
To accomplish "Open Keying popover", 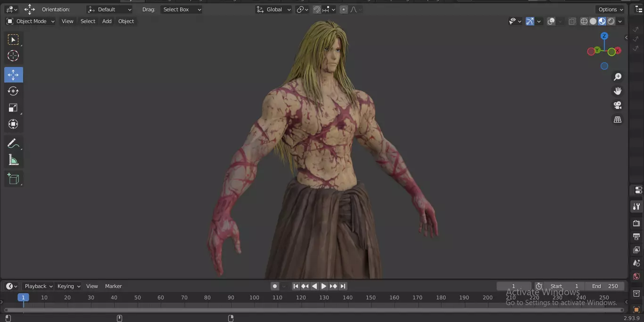I will click(x=68, y=286).
